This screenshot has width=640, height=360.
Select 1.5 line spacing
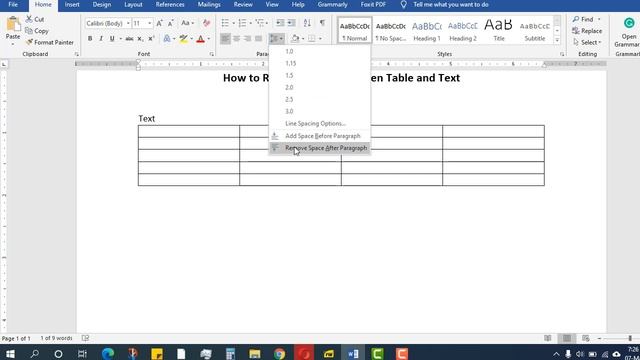(320, 76)
